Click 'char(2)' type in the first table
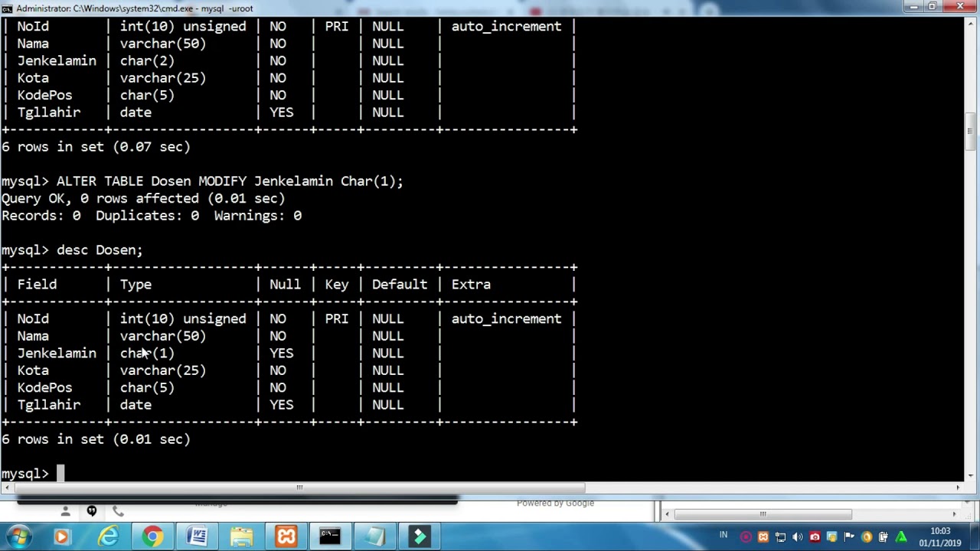Viewport: 980px width, 551px height. pos(147,61)
